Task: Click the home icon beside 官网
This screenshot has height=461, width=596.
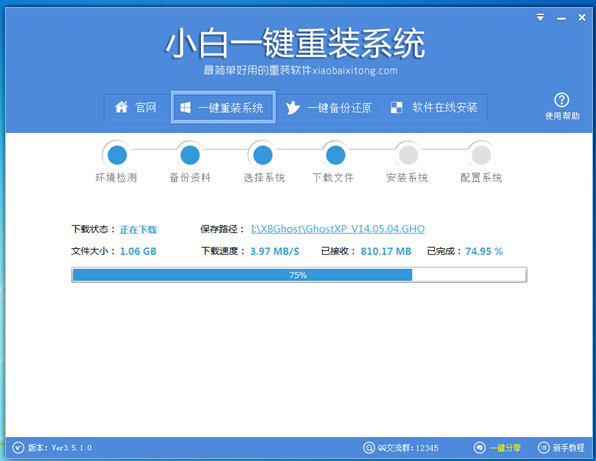Action: (x=121, y=107)
